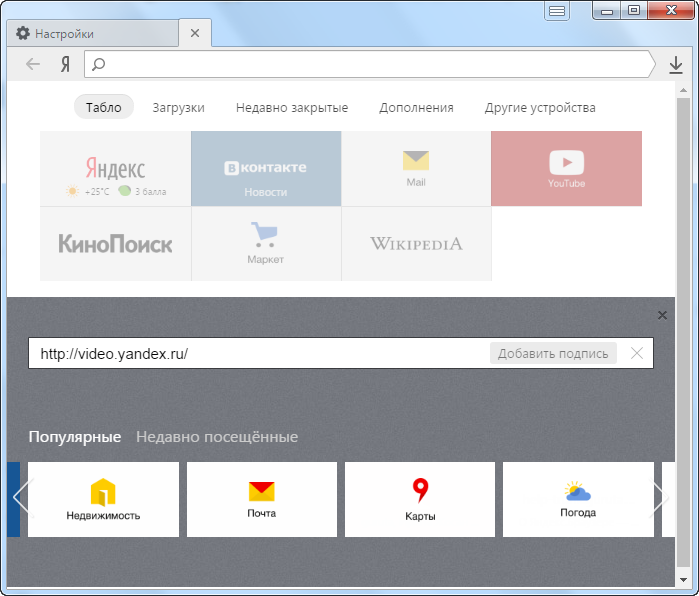Viewport: 699px width, 596px height.
Task: Choose the Погода site card
Action: click(578, 499)
